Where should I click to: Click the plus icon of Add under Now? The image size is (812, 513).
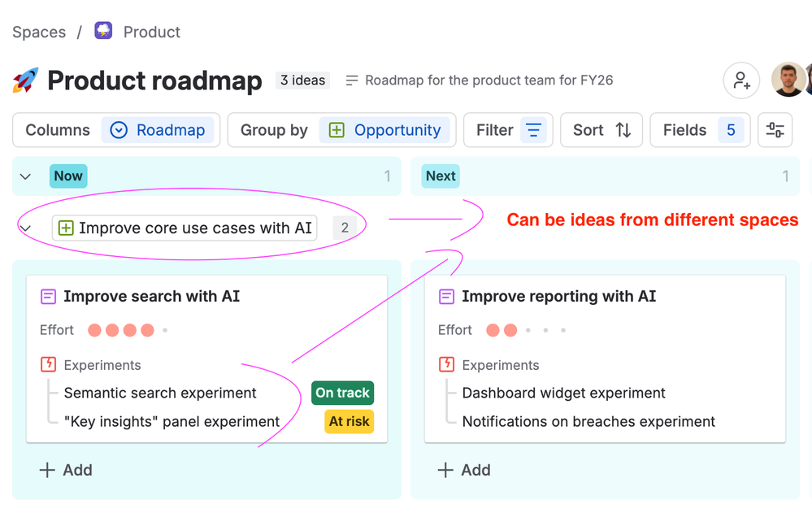pos(47,470)
